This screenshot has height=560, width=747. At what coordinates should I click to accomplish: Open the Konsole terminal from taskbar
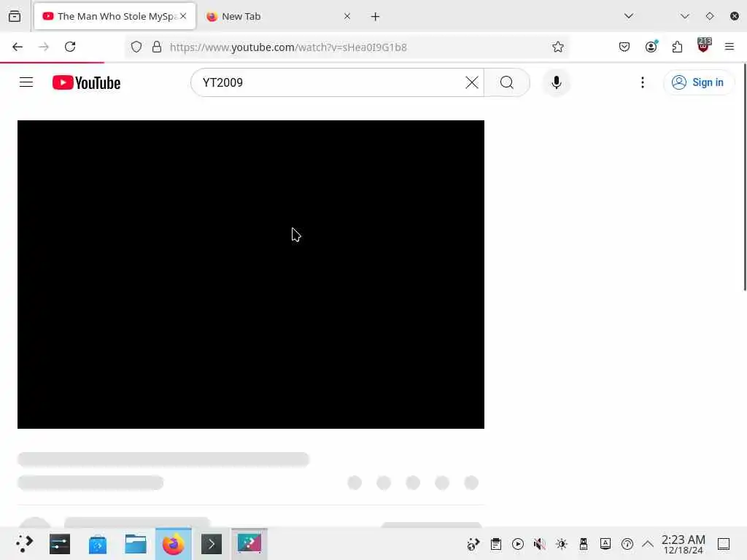pyautogui.click(x=212, y=544)
